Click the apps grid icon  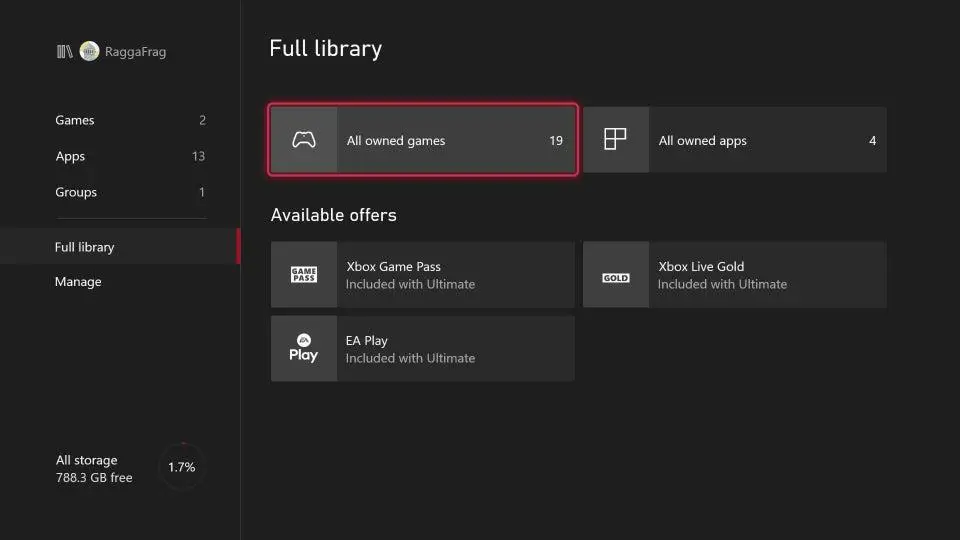(615, 139)
